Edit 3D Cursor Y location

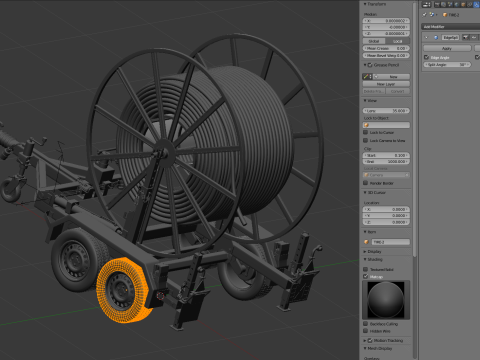pyautogui.click(x=386, y=216)
